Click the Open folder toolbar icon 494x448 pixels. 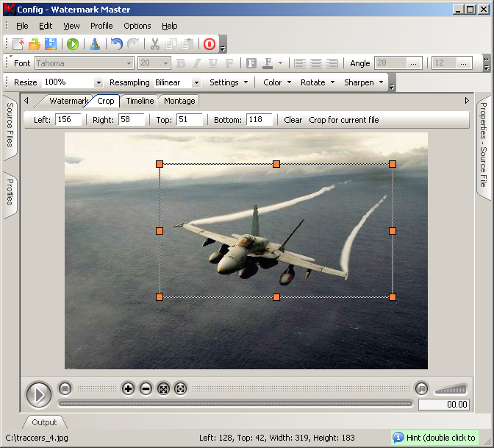(x=35, y=44)
